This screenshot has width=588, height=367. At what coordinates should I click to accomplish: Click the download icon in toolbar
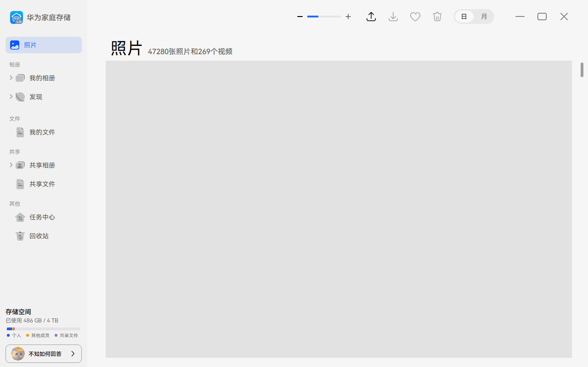tap(393, 17)
